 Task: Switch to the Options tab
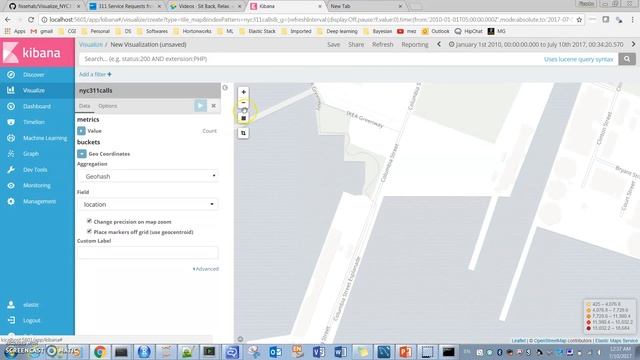click(108, 106)
